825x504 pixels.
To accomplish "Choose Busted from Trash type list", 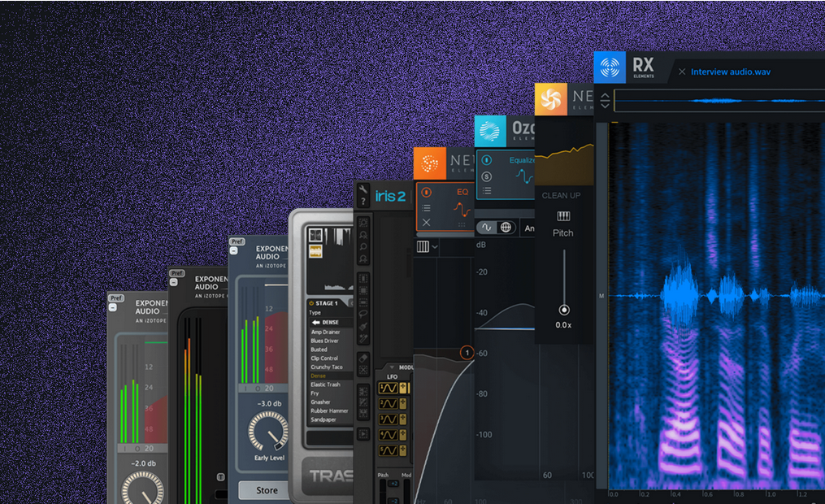I will coord(319,350).
